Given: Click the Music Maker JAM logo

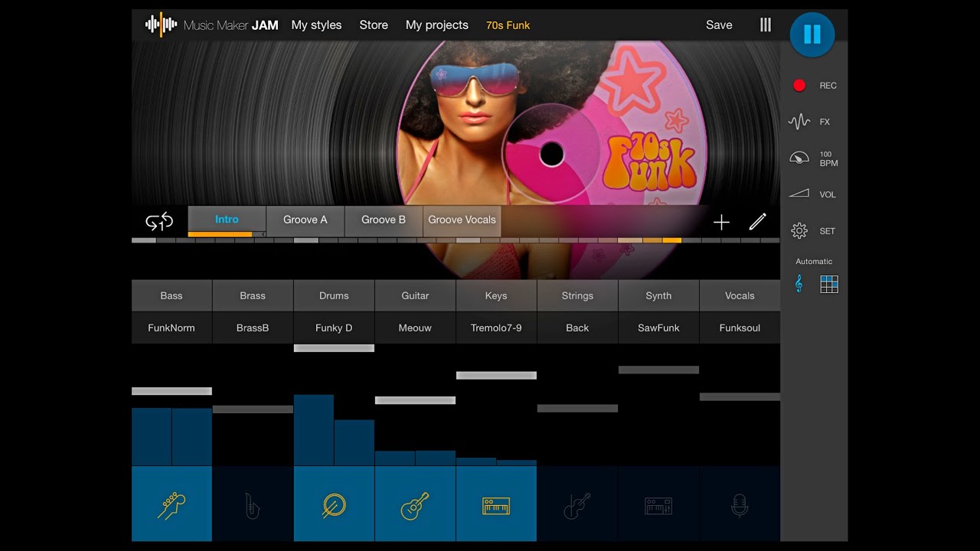Looking at the screenshot, I should (x=212, y=25).
